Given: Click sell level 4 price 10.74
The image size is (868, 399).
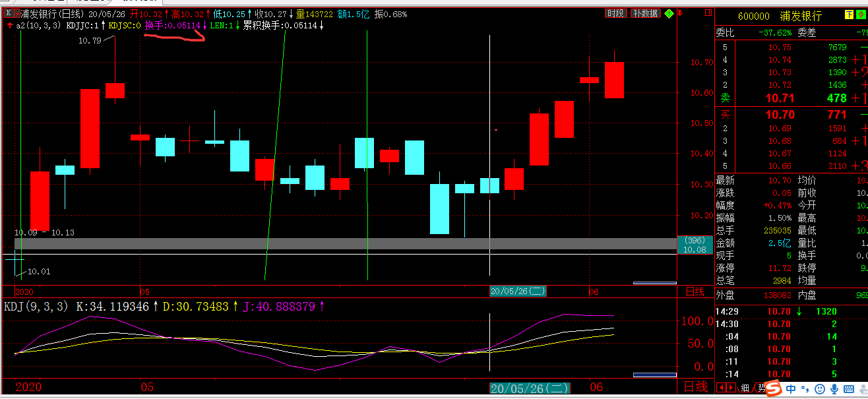Looking at the screenshot, I should point(780,60).
